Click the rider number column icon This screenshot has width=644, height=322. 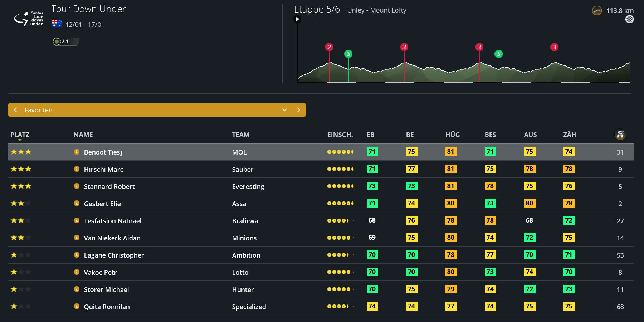tap(620, 135)
